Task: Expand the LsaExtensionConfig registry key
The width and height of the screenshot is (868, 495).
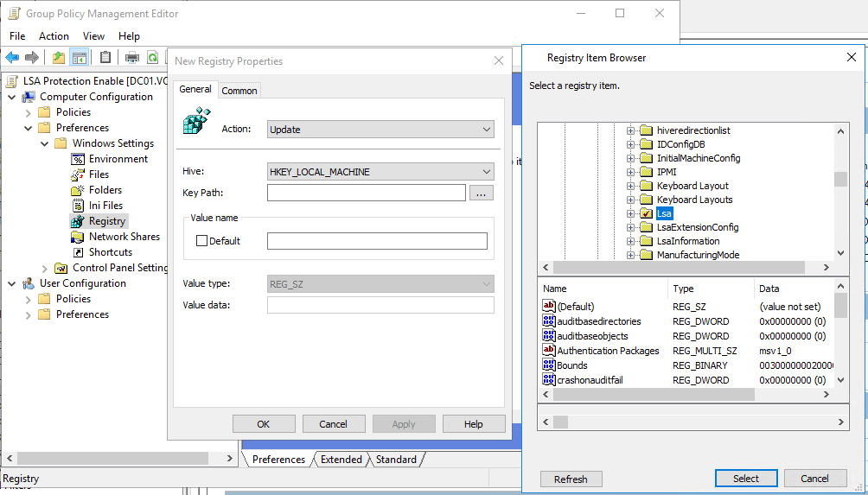Action: coord(631,227)
